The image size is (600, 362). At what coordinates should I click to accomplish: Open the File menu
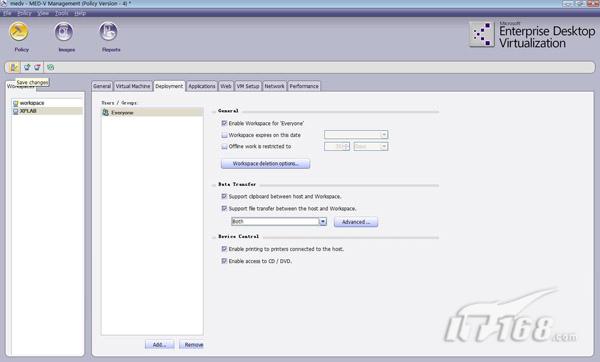(7, 13)
